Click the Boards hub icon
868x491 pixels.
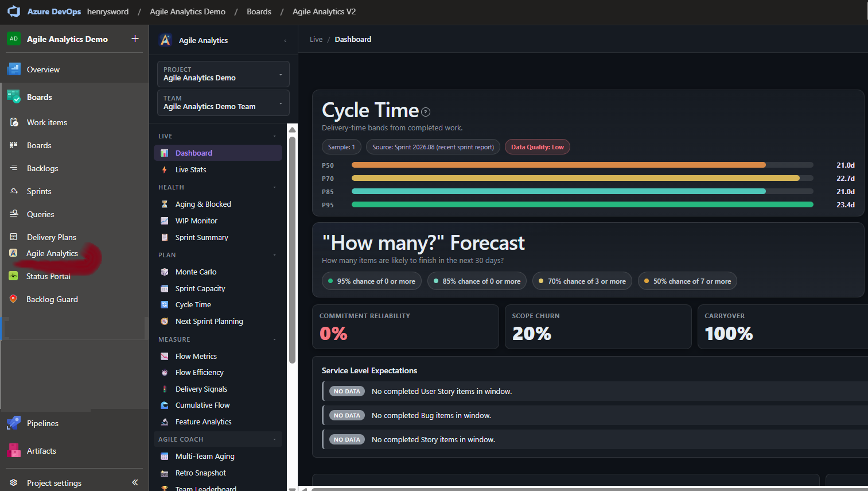14,97
